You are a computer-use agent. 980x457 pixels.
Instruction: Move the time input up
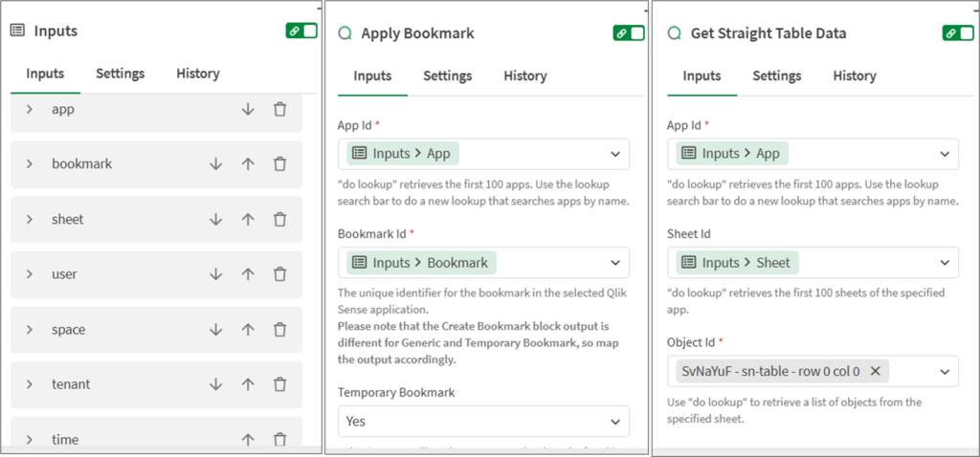pyautogui.click(x=248, y=440)
